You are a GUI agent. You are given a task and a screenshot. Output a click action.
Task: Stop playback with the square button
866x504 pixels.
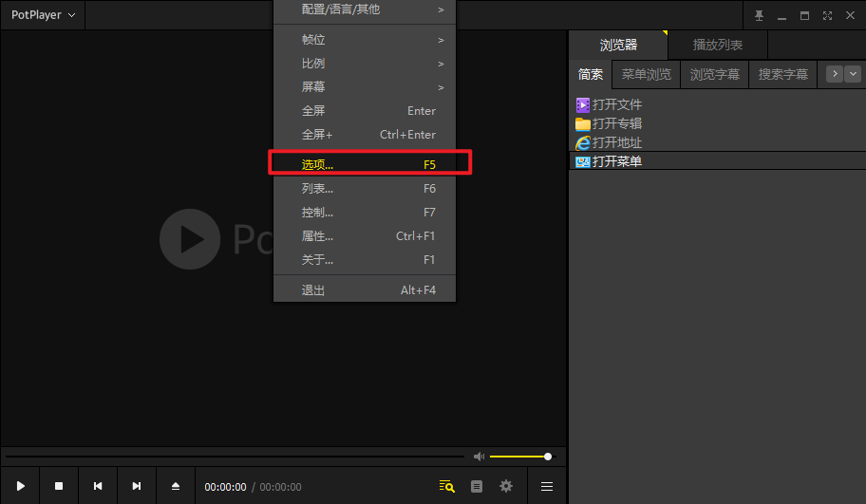point(59,486)
